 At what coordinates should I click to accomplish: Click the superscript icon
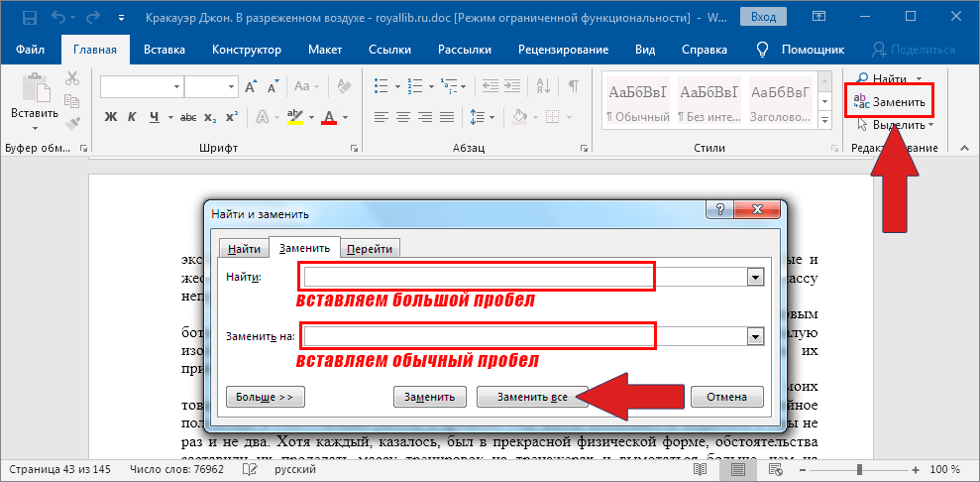click(x=231, y=117)
